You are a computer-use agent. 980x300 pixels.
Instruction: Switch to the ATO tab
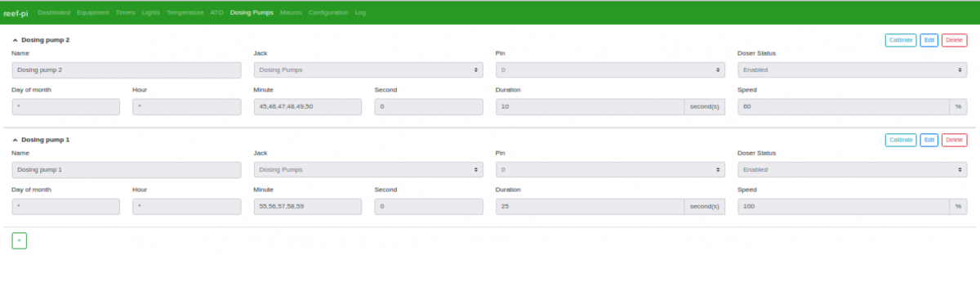217,12
